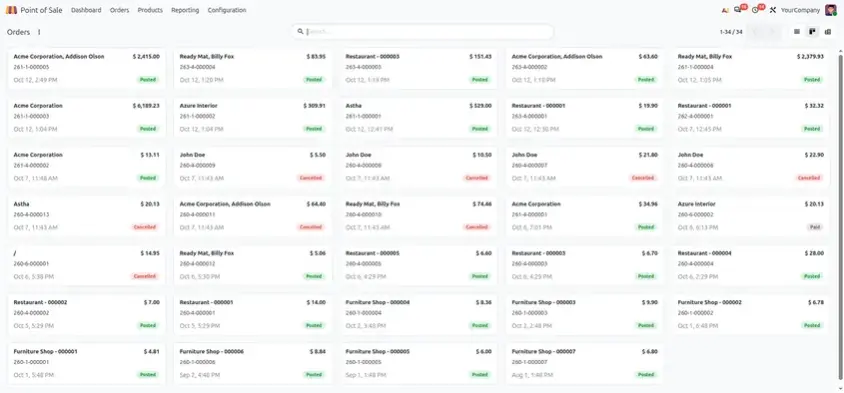Open Ready Mat order of $ 74.46
844x393 pixels.
pos(419,216)
